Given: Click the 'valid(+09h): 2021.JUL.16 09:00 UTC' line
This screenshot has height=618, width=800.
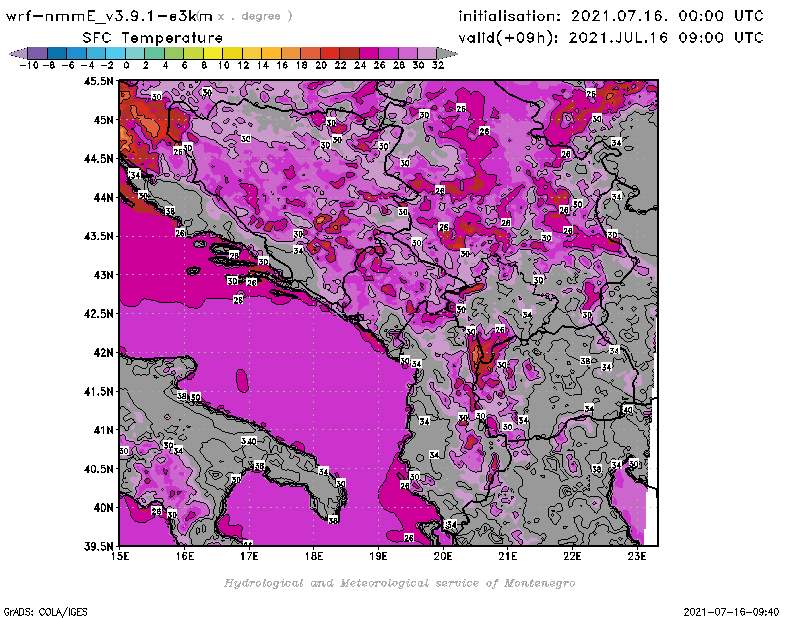Looking at the screenshot, I should (x=611, y=38).
